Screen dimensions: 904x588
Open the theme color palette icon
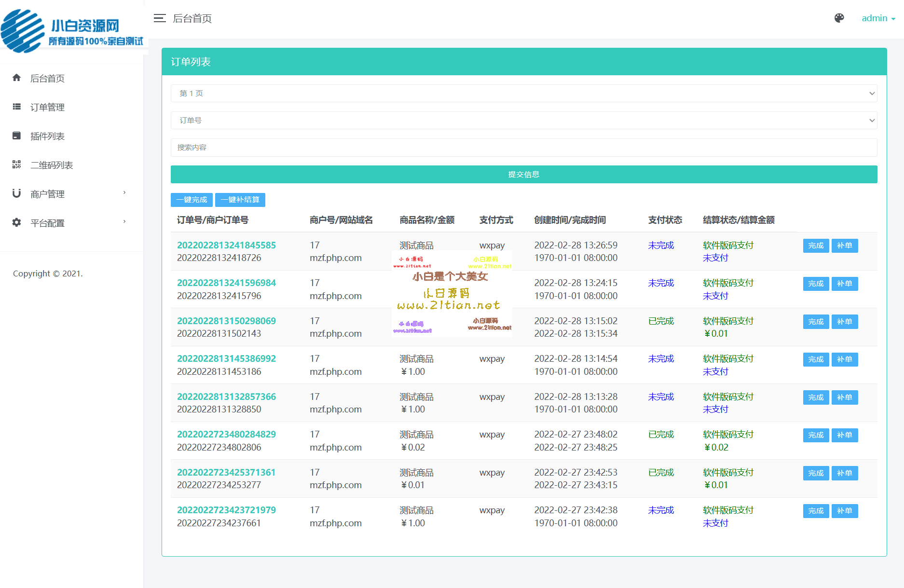coord(839,18)
